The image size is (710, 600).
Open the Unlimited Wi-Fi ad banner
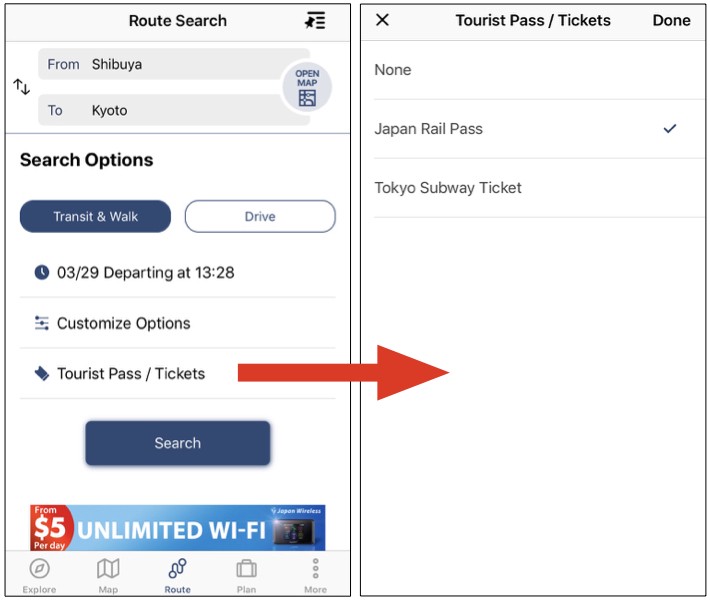178,528
